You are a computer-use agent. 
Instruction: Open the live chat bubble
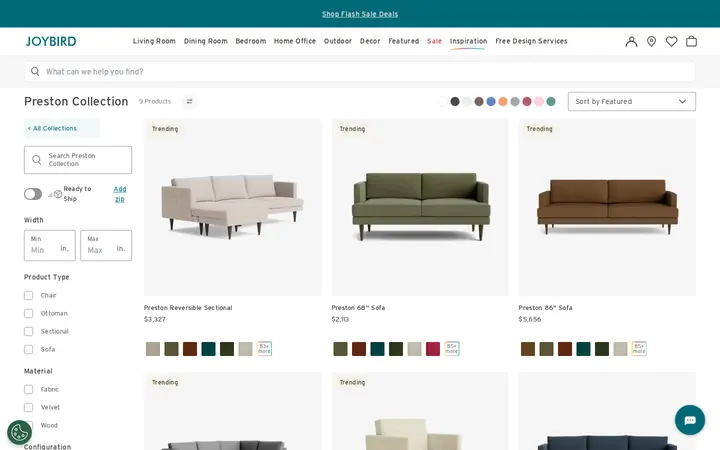pyautogui.click(x=690, y=420)
